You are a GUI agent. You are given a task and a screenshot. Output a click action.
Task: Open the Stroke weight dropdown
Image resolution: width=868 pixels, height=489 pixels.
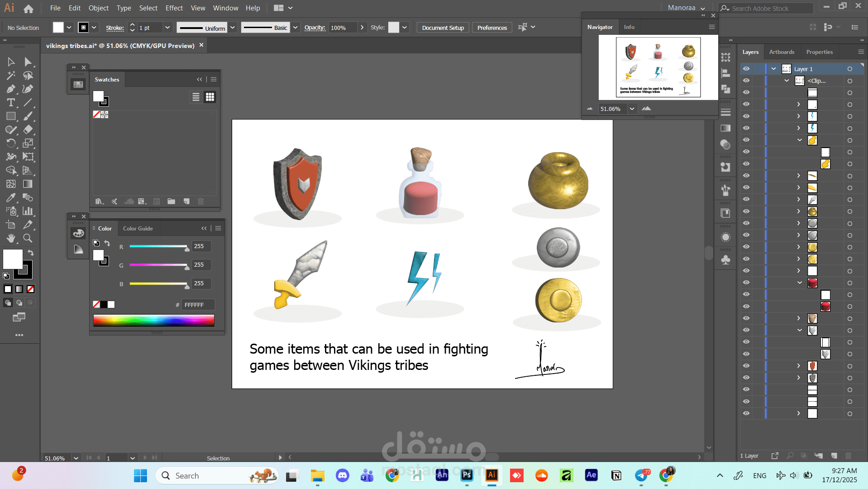point(167,28)
